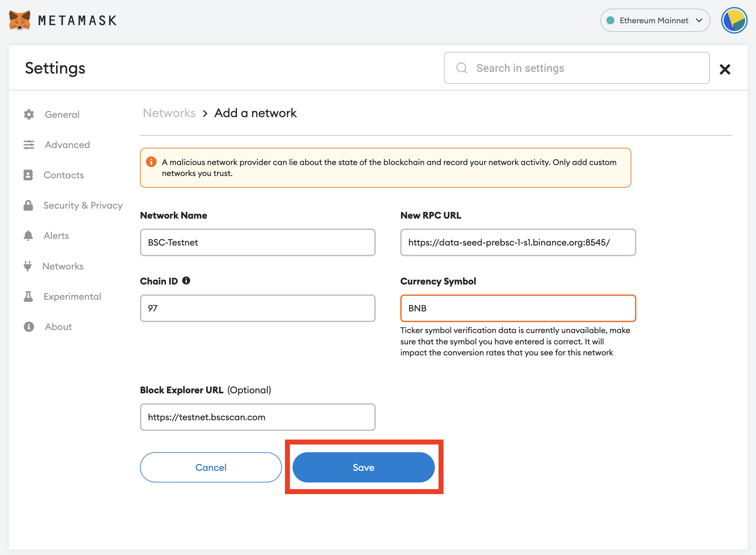
Task: Click the 'Chain ID' label text
Action: coord(159,281)
